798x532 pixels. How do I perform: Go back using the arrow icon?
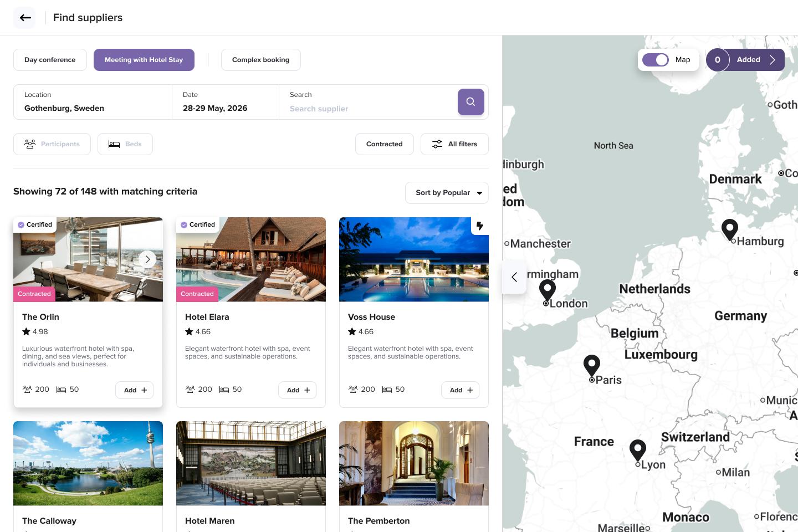(x=24, y=18)
